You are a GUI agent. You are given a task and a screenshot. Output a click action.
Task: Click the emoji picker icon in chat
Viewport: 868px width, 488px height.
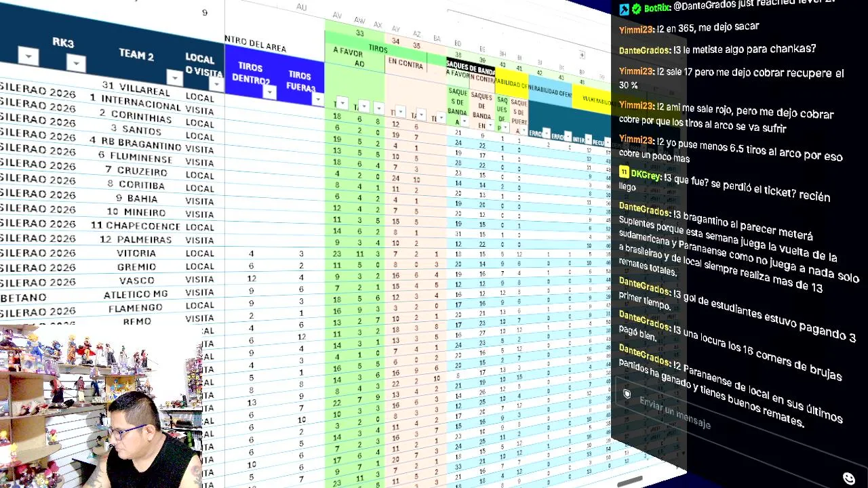click(848, 479)
